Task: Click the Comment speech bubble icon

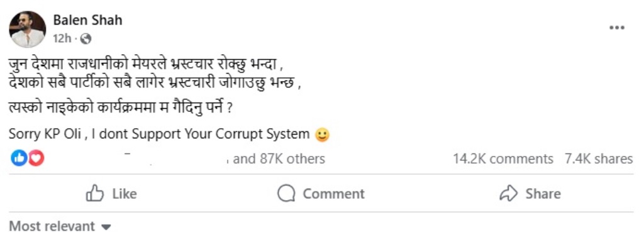Action: 286,194
